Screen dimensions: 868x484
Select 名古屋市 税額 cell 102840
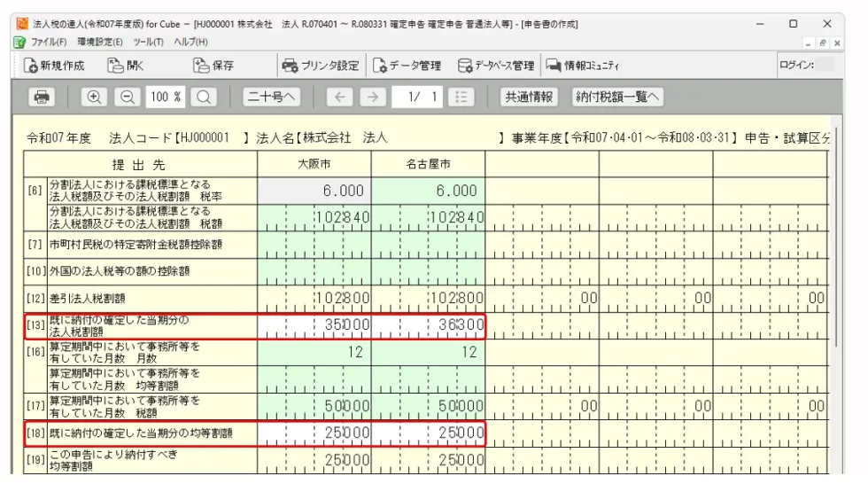428,218
